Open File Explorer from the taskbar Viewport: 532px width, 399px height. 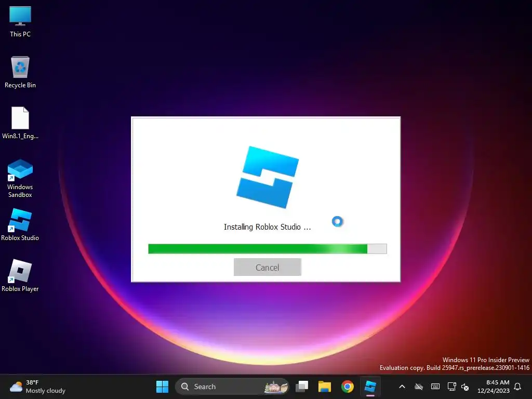(x=324, y=387)
